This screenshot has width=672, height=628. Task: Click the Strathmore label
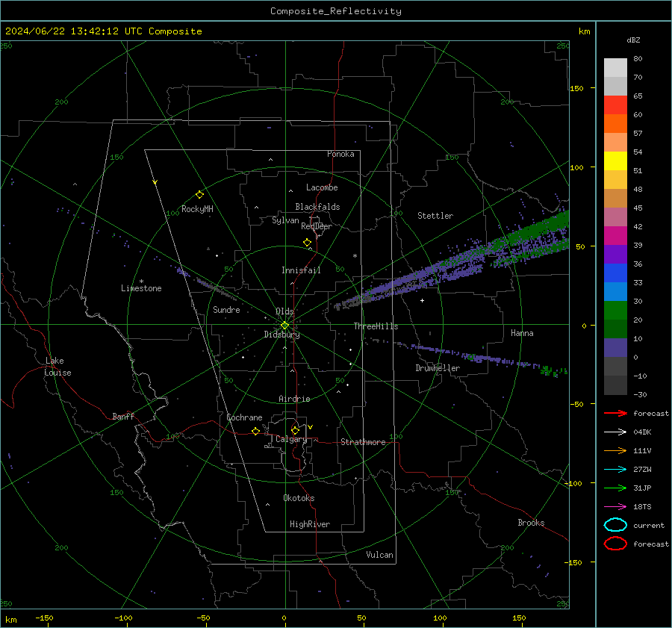click(363, 442)
